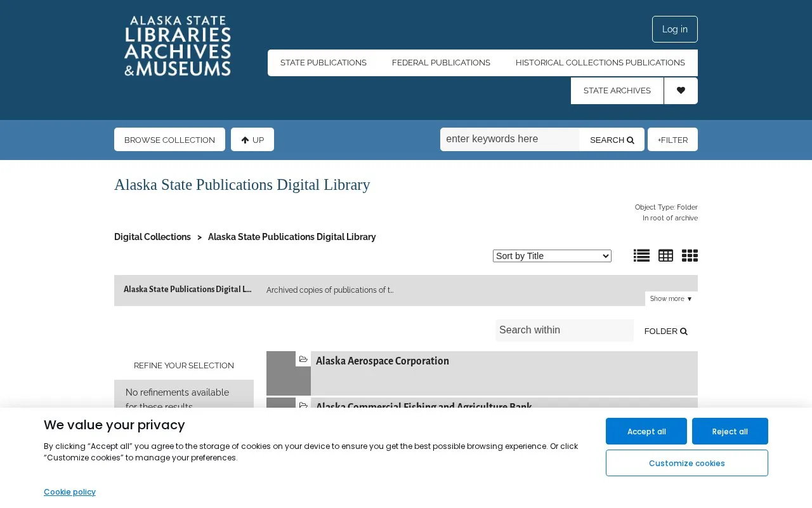This screenshot has height=508, width=812.
Task: Accept all cookies
Action: [646, 431]
